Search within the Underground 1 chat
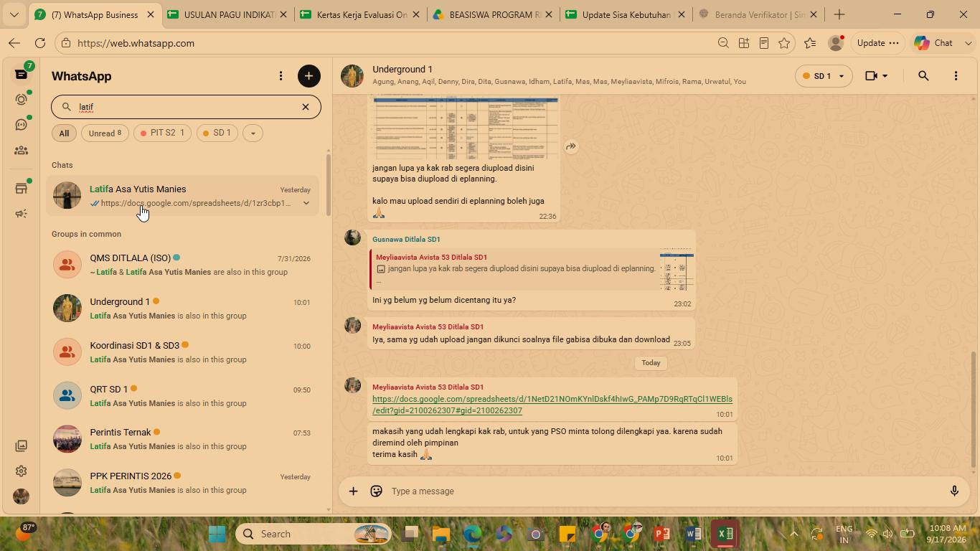 coord(923,76)
